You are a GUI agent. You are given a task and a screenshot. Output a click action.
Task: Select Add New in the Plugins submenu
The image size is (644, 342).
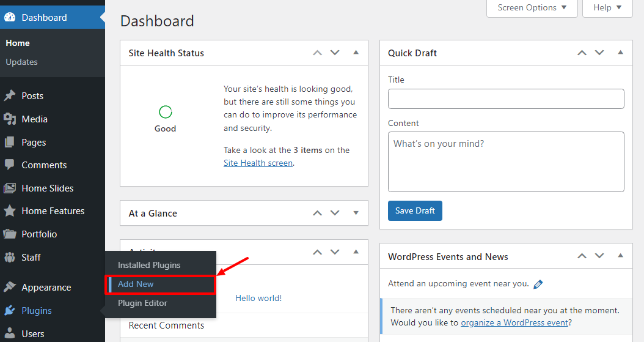coord(136,284)
